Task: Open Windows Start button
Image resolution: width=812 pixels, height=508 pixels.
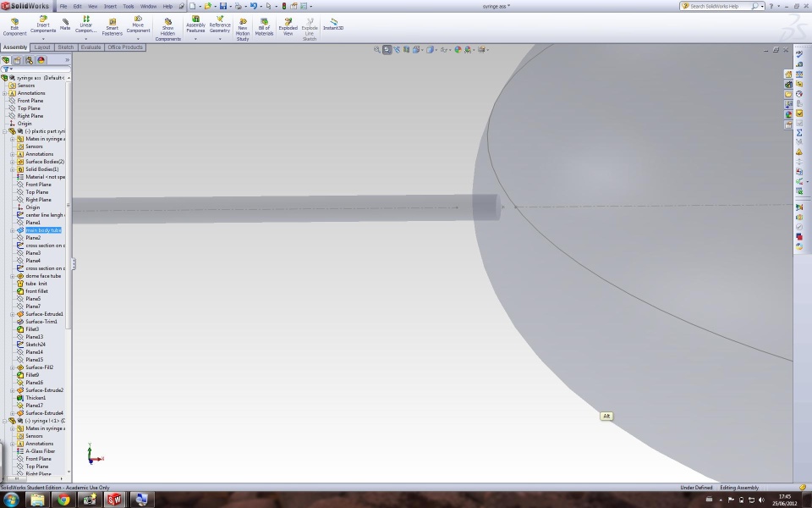Action: [10, 500]
